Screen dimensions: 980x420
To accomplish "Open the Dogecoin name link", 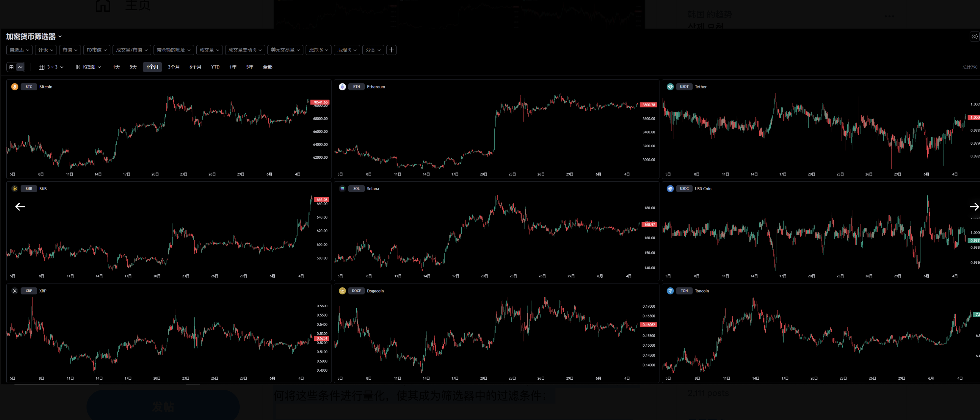I will pos(376,291).
